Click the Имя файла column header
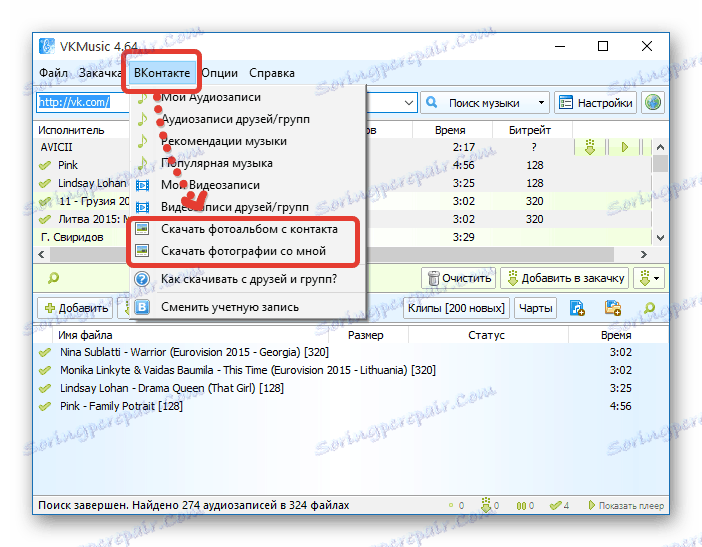 click(190, 335)
